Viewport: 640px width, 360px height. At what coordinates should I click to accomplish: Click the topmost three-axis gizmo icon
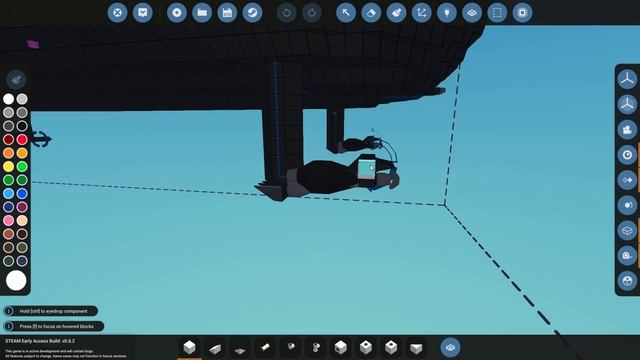point(627,79)
